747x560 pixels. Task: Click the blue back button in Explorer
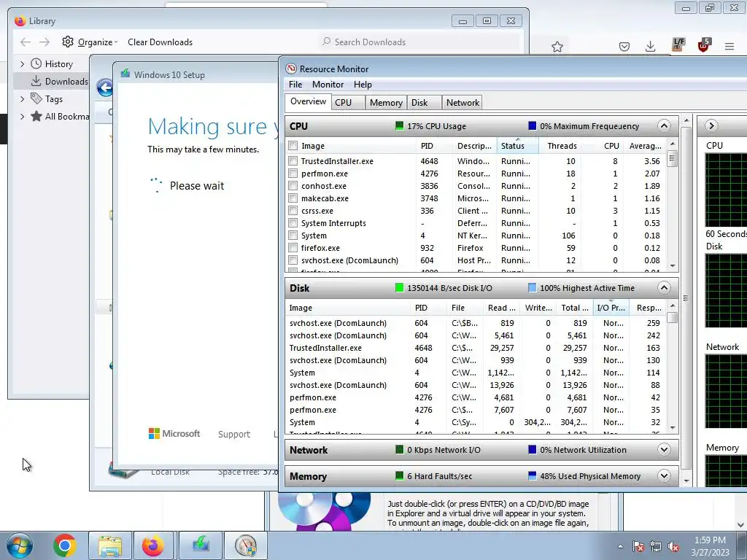pos(105,87)
